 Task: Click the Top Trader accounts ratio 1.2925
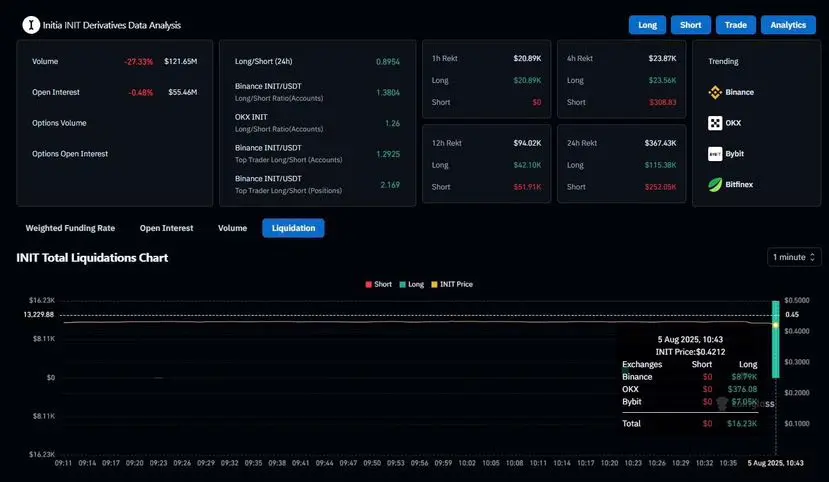[388, 154]
